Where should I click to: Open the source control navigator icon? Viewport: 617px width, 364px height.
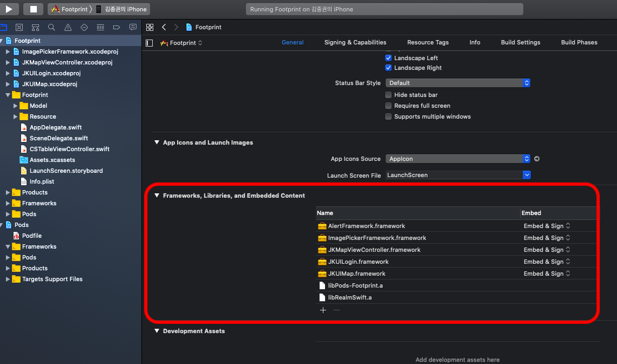pyautogui.click(x=19, y=27)
